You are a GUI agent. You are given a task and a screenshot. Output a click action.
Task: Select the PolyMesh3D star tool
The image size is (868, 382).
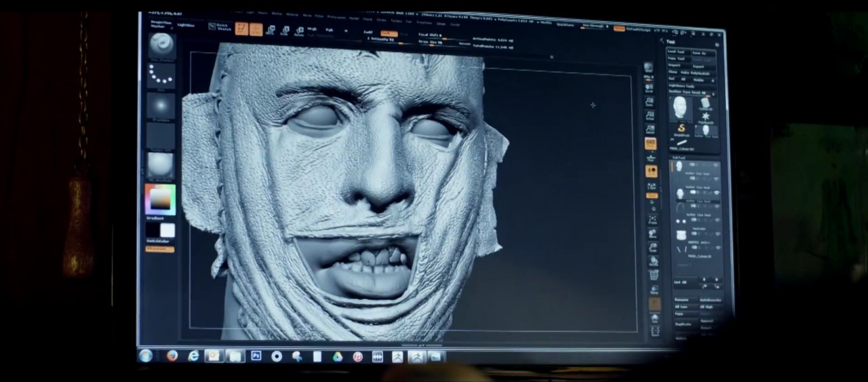705,117
